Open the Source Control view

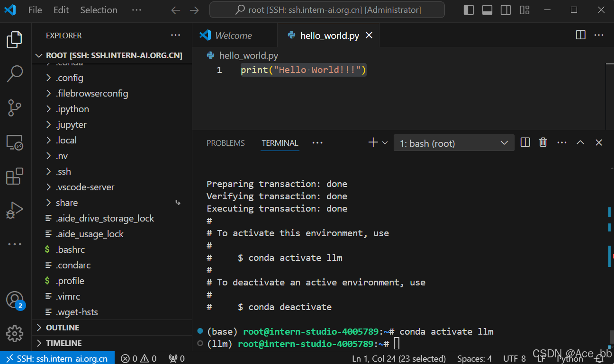pyautogui.click(x=15, y=107)
